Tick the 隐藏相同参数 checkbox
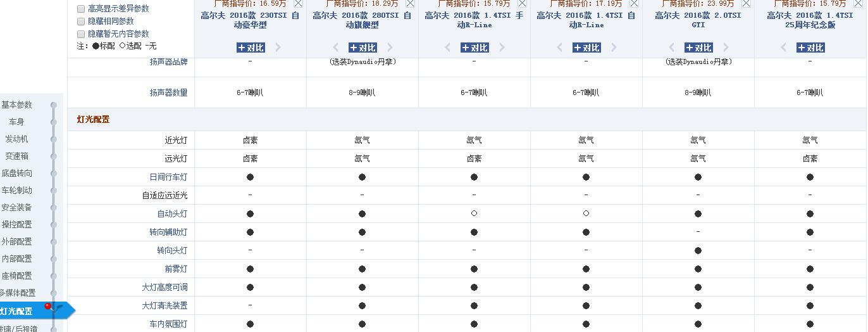This screenshot has height=332, width=868. (81, 22)
